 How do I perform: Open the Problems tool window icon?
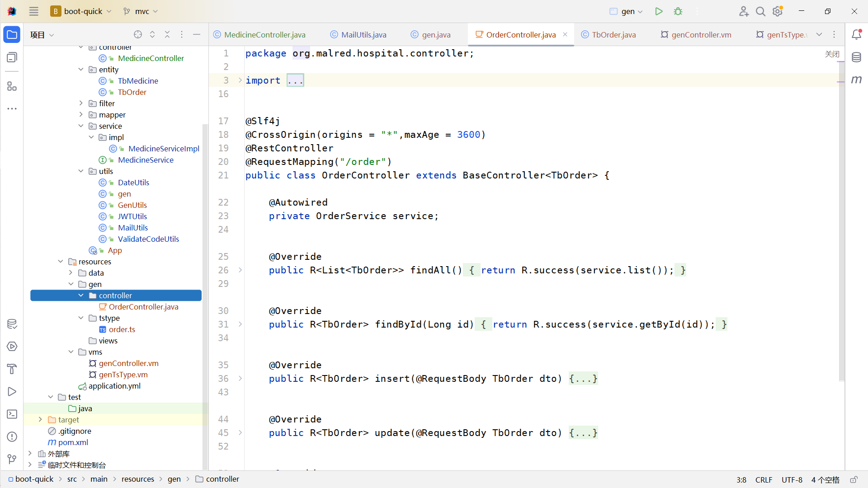(x=12, y=437)
